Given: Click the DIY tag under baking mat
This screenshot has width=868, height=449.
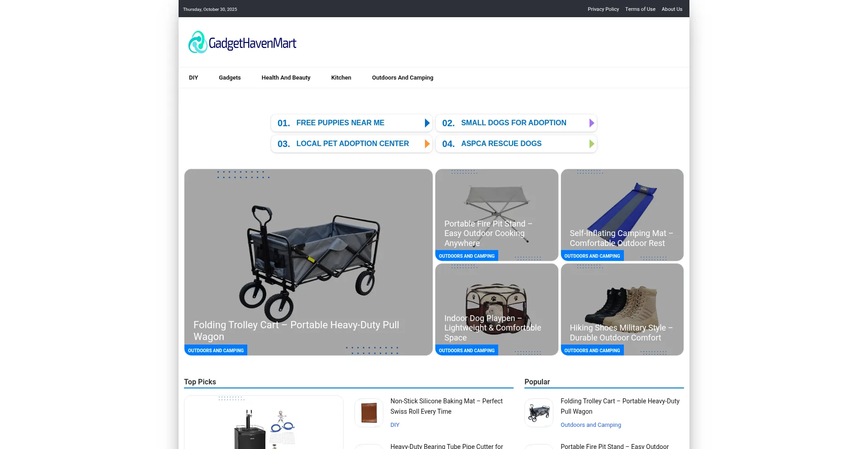Looking at the screenshot, I should point(395,425).
